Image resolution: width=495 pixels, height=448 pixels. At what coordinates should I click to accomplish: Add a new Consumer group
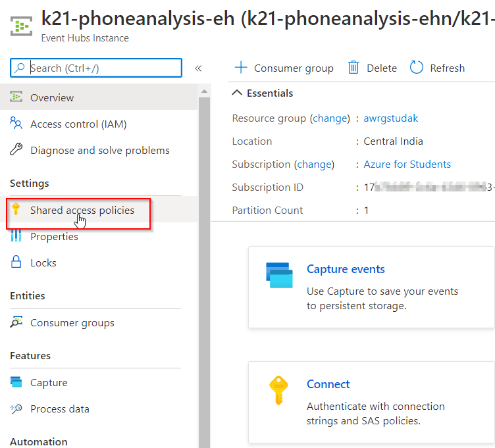(x=284, y=68)
